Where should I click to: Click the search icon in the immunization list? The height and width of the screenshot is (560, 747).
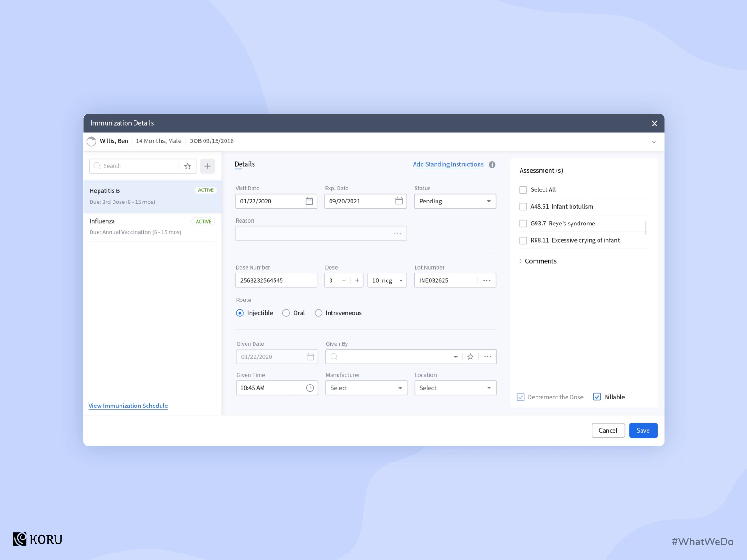click(x=97, y=166)
